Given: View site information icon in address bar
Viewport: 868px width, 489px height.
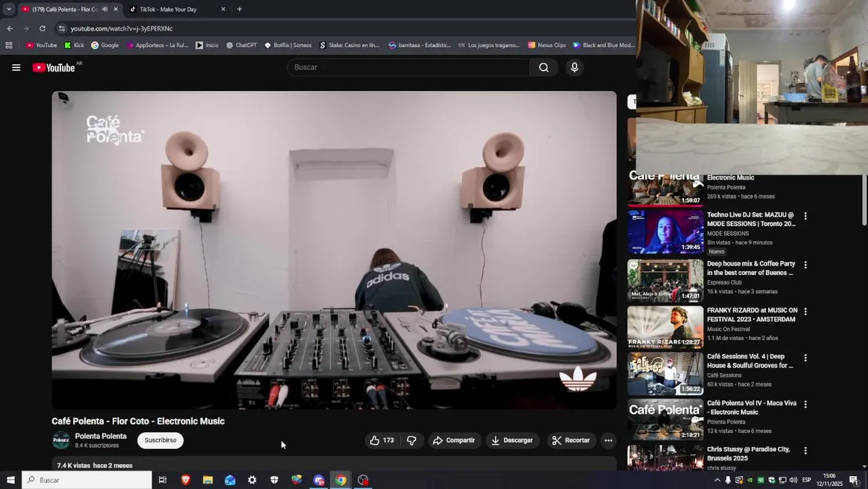Looking at the screenshot, I should (61, 29).
